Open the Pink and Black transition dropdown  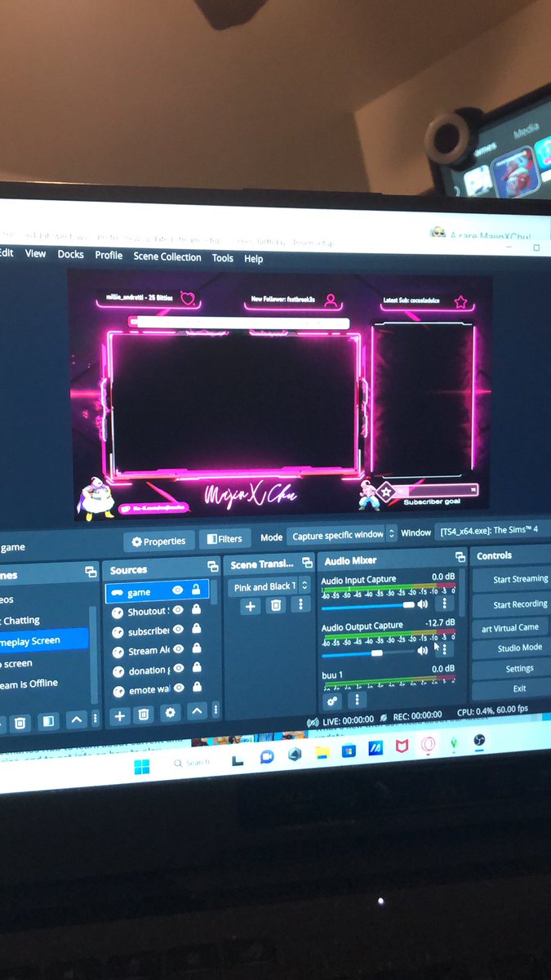tap(270, 586)
